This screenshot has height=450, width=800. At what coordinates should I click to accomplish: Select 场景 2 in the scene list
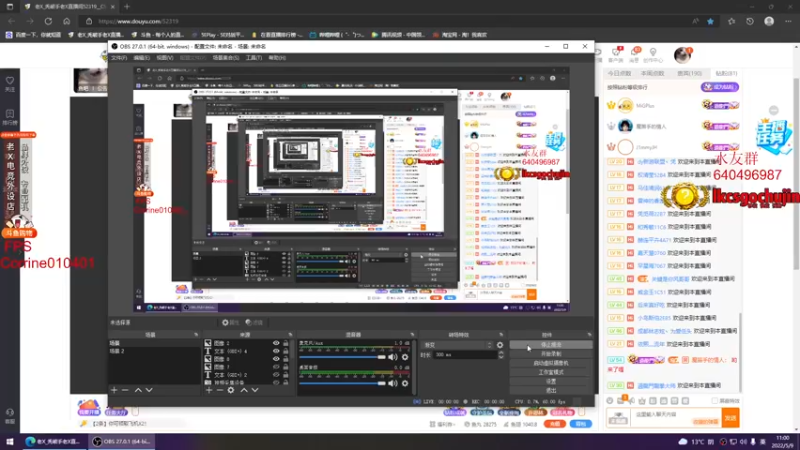154,351
